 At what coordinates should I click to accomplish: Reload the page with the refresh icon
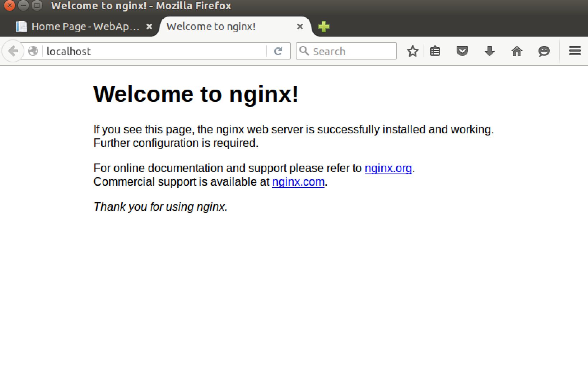278,51
